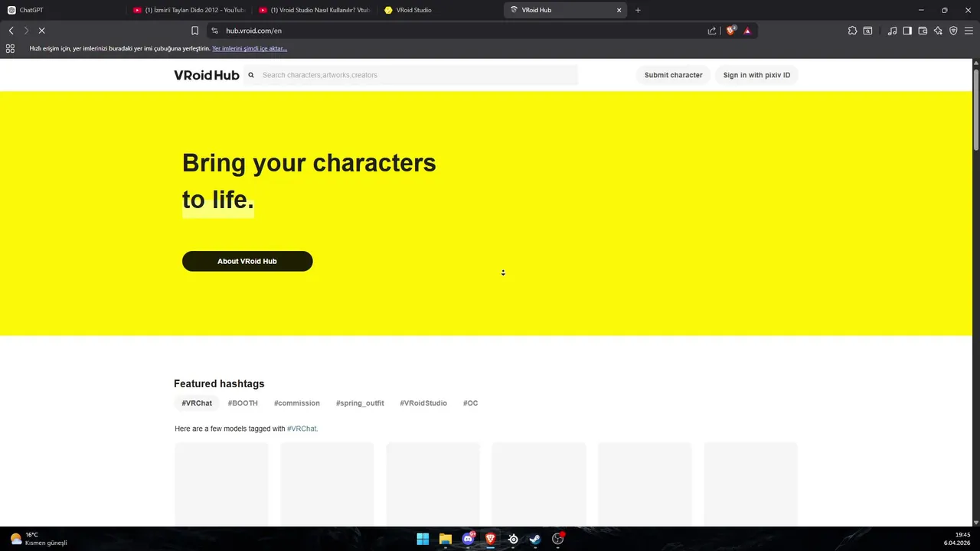This screenshot has width=980, height=551.
Task: Open the Brave Wallet icon
Action: (923, 31)
